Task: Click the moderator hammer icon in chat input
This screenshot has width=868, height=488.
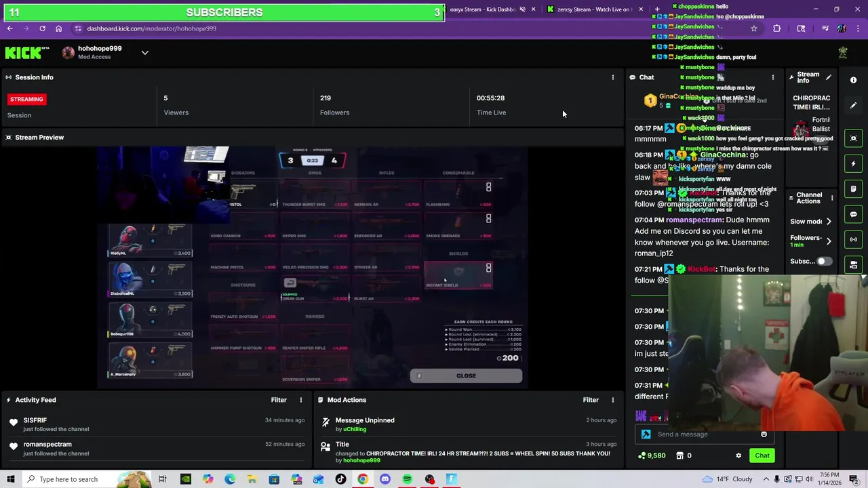Action: click(x=646, y=434)
